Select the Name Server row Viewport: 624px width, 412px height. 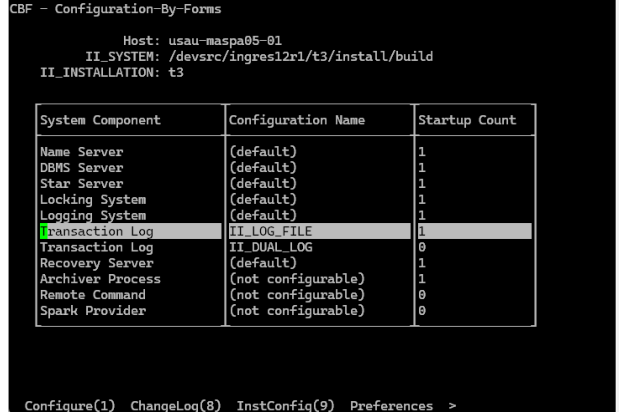coord(80,152)
